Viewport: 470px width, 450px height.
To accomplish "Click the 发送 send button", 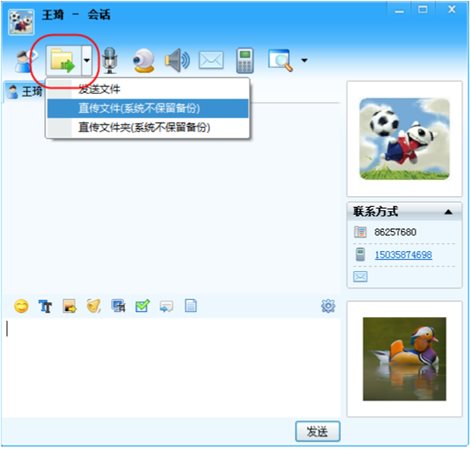I will click(318, 431).
